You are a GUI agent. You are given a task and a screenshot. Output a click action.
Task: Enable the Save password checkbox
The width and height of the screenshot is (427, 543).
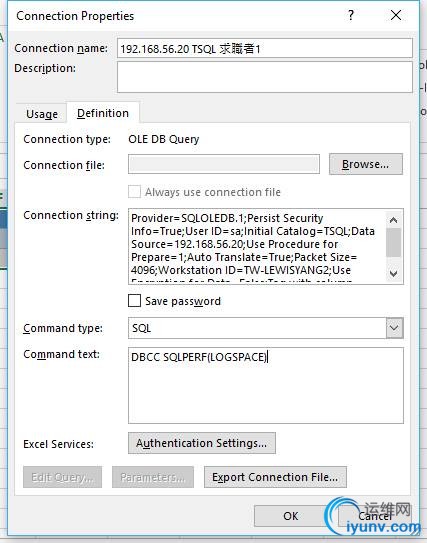(134, 301)
